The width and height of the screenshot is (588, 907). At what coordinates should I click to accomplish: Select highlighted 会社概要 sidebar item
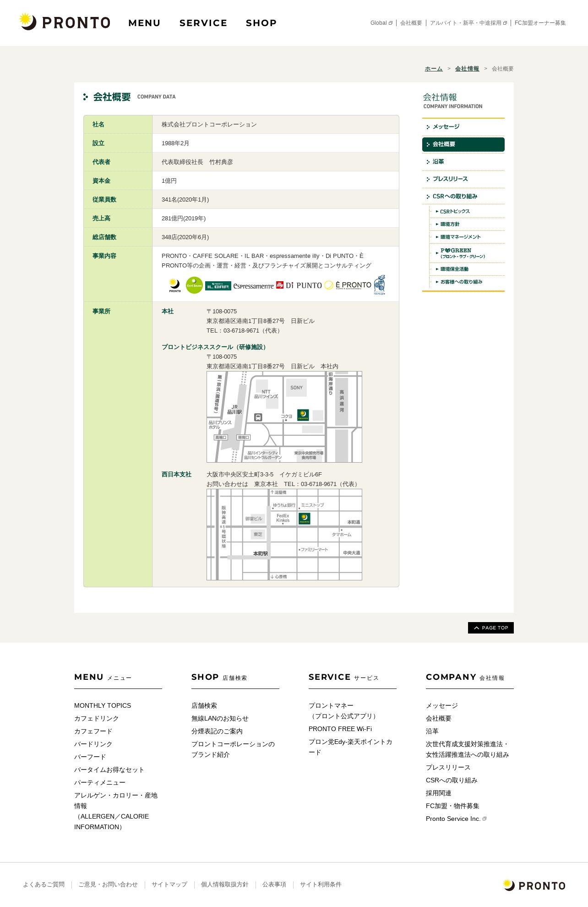click(463, 144)
